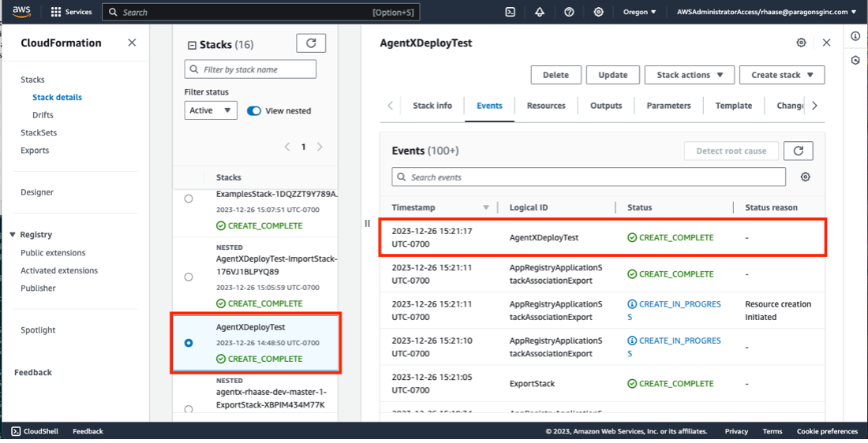
Task: Open Events table preferences gear
Action: 806,177
